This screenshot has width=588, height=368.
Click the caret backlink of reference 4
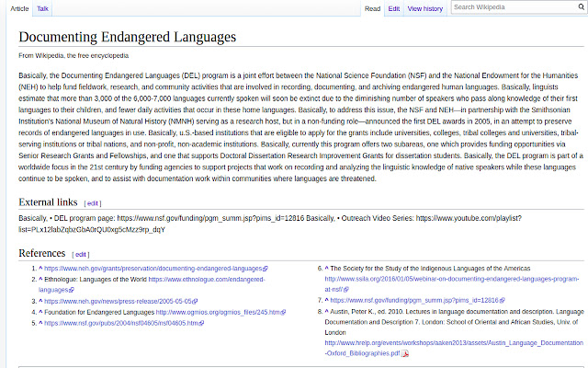click(40, 312)
